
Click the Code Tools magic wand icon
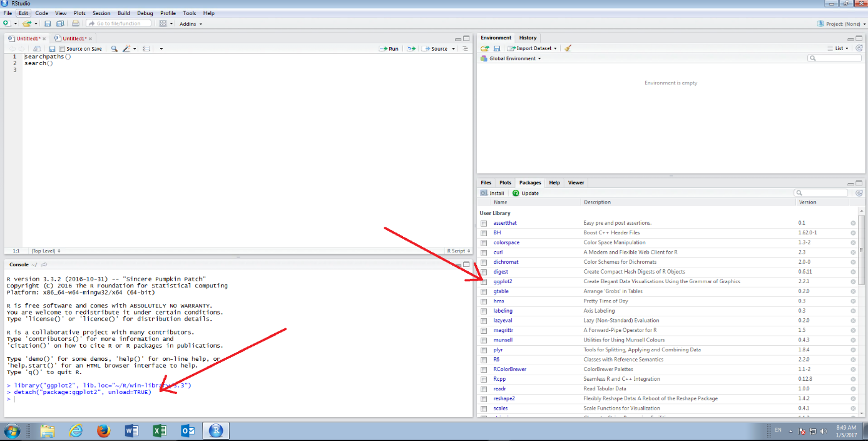coord(126,49)
